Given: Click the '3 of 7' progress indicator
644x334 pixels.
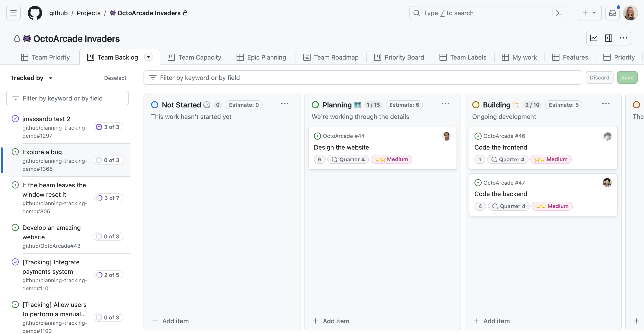Looking at the screenshot, I should (109, 198).
